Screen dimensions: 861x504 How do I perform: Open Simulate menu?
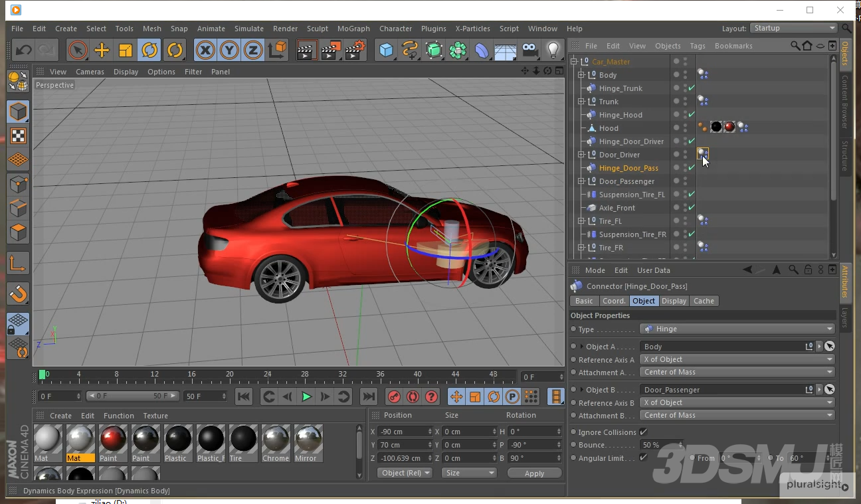249,29
